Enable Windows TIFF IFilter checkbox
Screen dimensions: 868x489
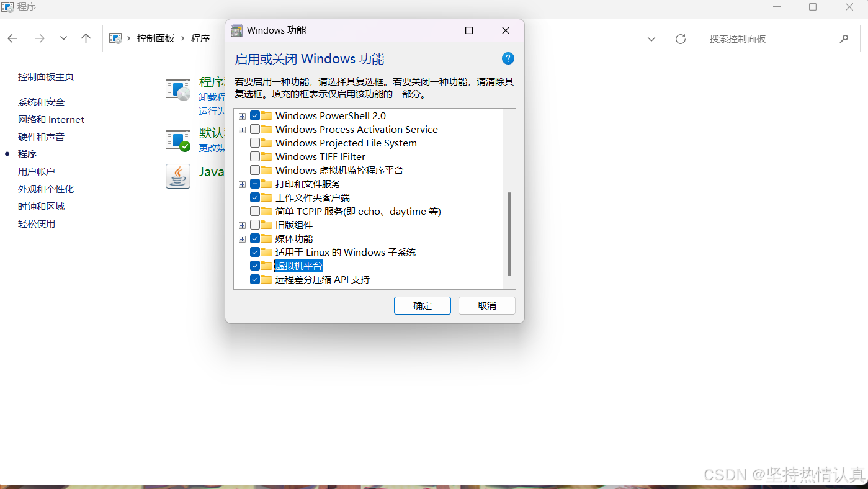255,156
